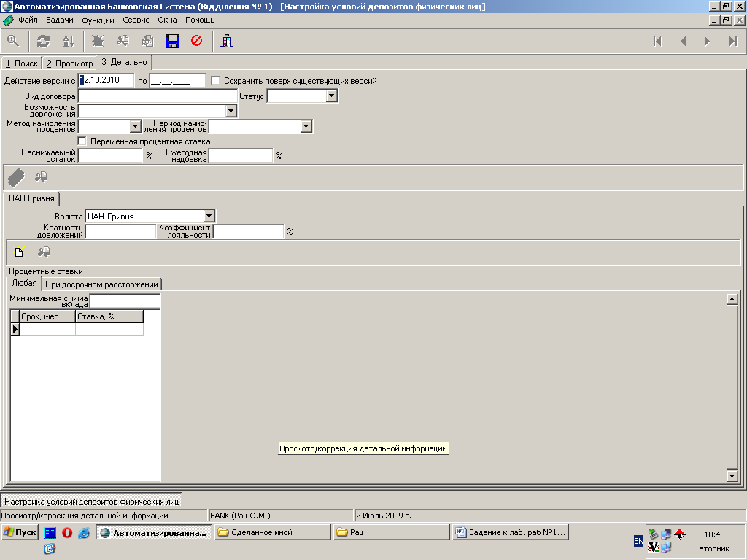
Task: Click scissors icon in interest rates toolbar
Action: tap(44, 252)
